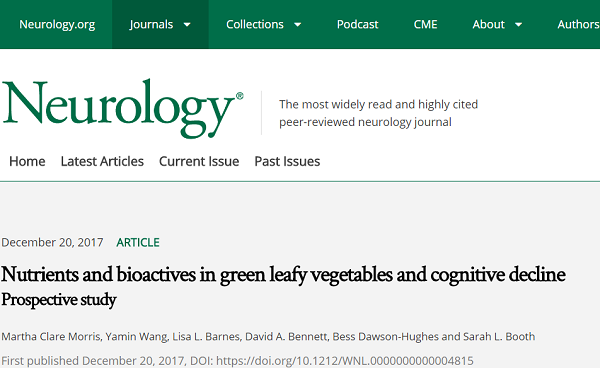Screen dimensions: 600x368
Task: Open author Lisa L. Barnes
Action: [x=206, y=337]
